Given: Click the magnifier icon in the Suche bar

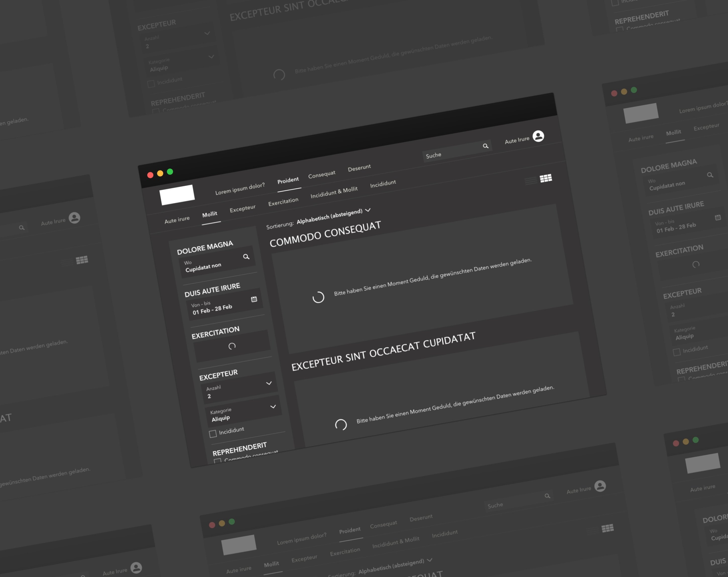Looking at the screenshot, I should 486,146.
